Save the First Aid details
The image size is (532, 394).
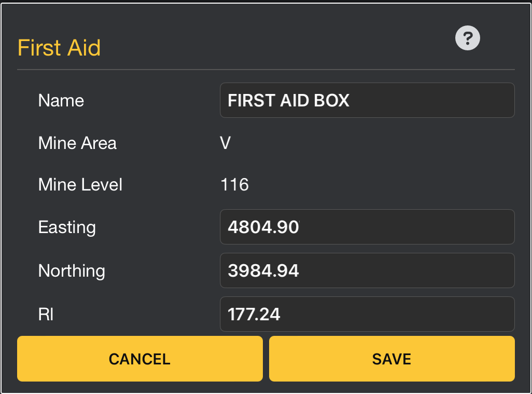[392, 359]
